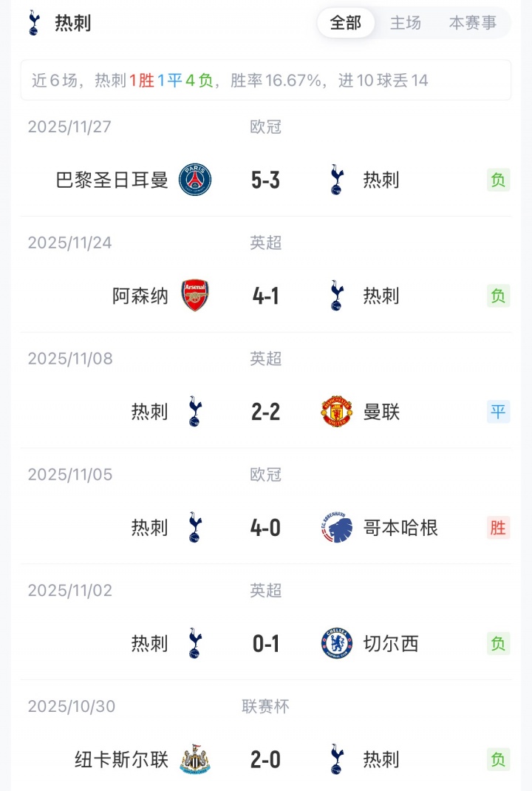Click the 切尔西 team name
The height and width of the screenshot is (791, 532).
[391, 644]
